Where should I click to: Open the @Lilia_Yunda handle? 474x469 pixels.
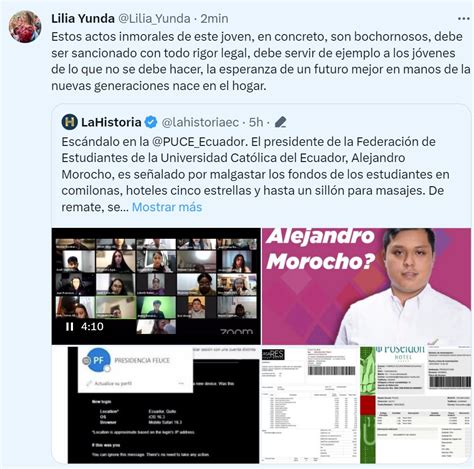click(154, 19)
